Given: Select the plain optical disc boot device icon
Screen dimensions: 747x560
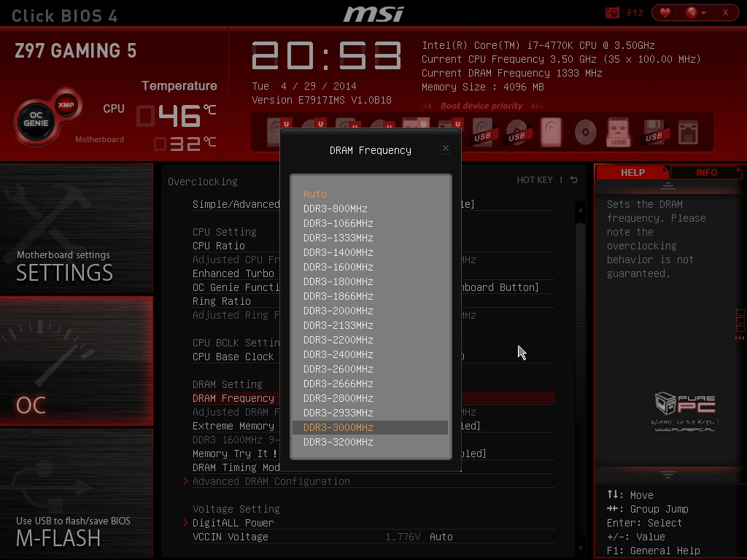Looking at the screenshot, I should coord(585,132).
